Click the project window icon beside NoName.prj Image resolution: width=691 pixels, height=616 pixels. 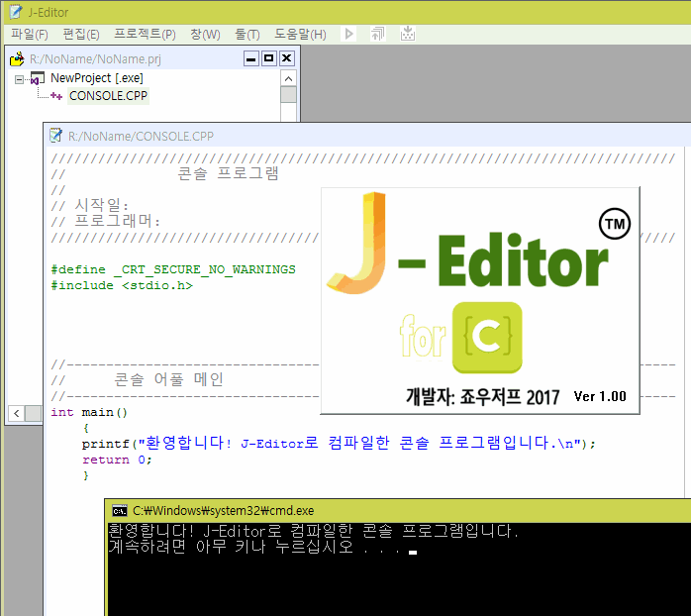tap(17, 58)
